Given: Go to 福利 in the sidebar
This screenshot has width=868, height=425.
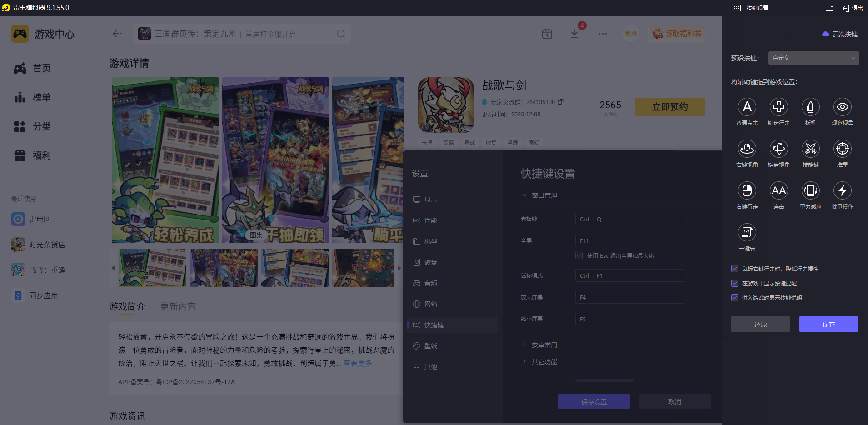Looking at the screenshot, I should (32, 155).
